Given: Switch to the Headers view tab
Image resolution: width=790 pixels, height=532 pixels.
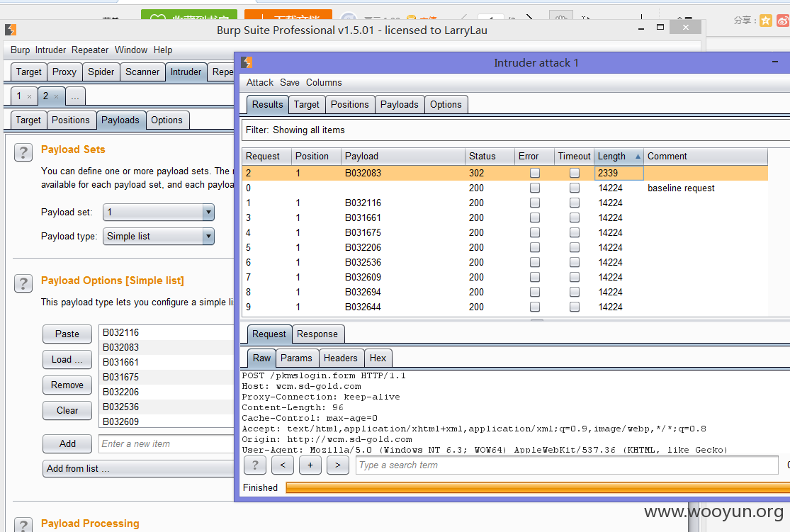Looking at the screenshot, I should (x=341, y=358).
